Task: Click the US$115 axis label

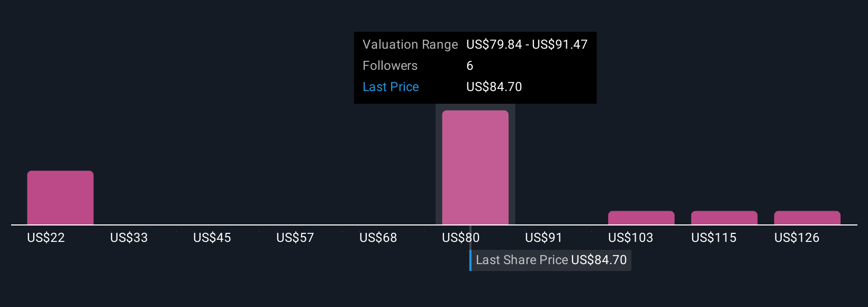Action: point(714,238)
